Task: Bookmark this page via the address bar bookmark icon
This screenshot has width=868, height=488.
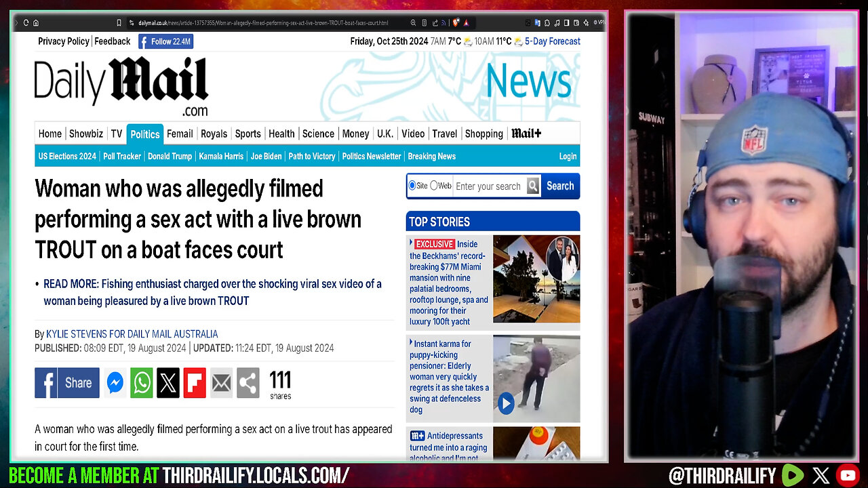Action: (118, 22)
